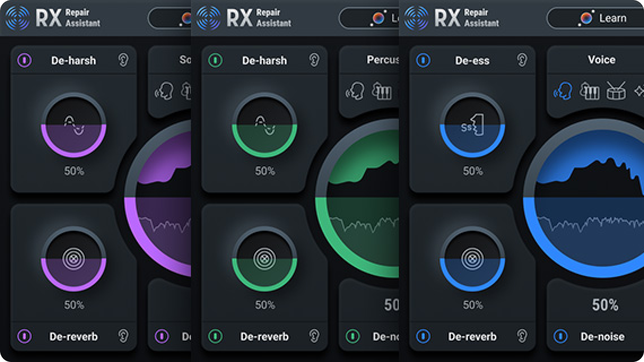Toggle the De-noise power button in the green panel
This screenshot has width=644, height=362.
(x=353, y=336)
